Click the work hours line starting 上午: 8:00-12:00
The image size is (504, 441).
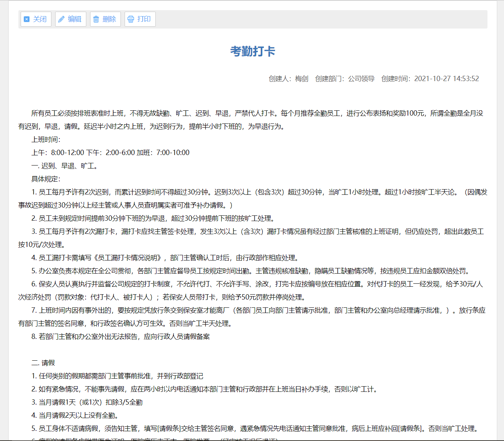[x=110, y=153]
